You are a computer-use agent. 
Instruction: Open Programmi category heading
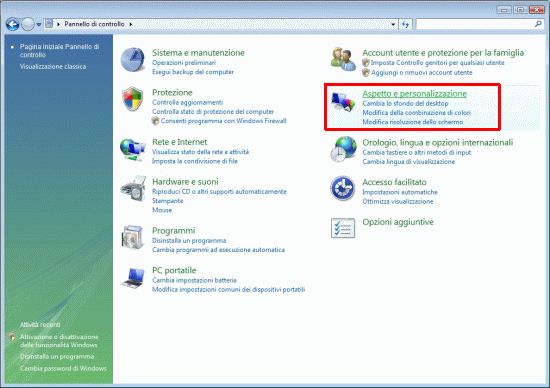tap(174, 230)
